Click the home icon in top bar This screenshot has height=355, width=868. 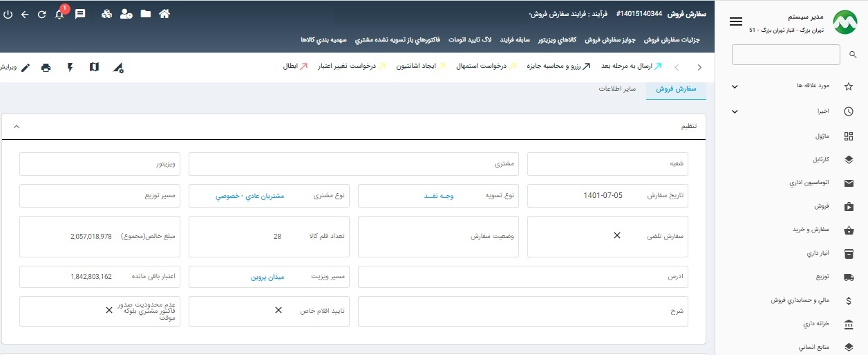coord(164,14)
